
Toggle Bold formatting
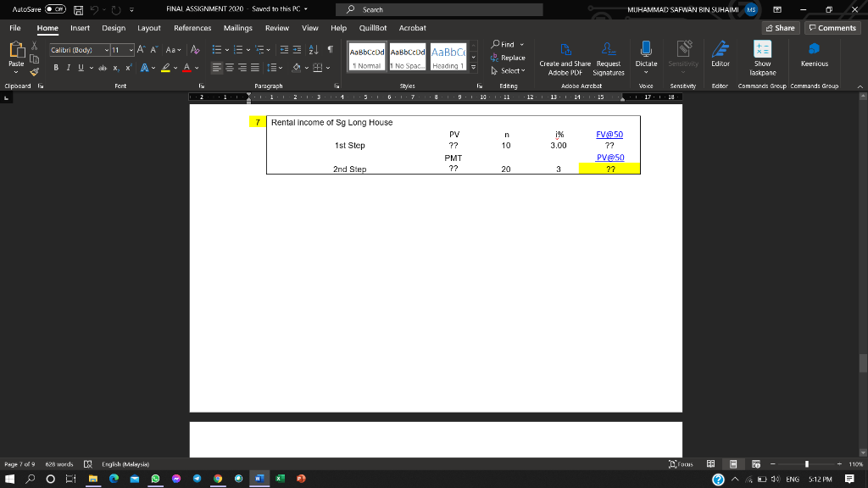[x=56, y=68]
